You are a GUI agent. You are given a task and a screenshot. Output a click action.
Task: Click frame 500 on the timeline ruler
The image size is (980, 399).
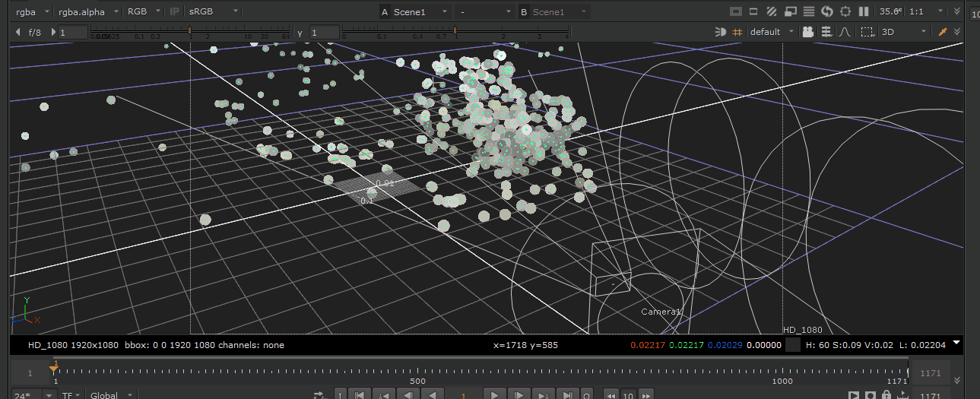click(417, 381)
